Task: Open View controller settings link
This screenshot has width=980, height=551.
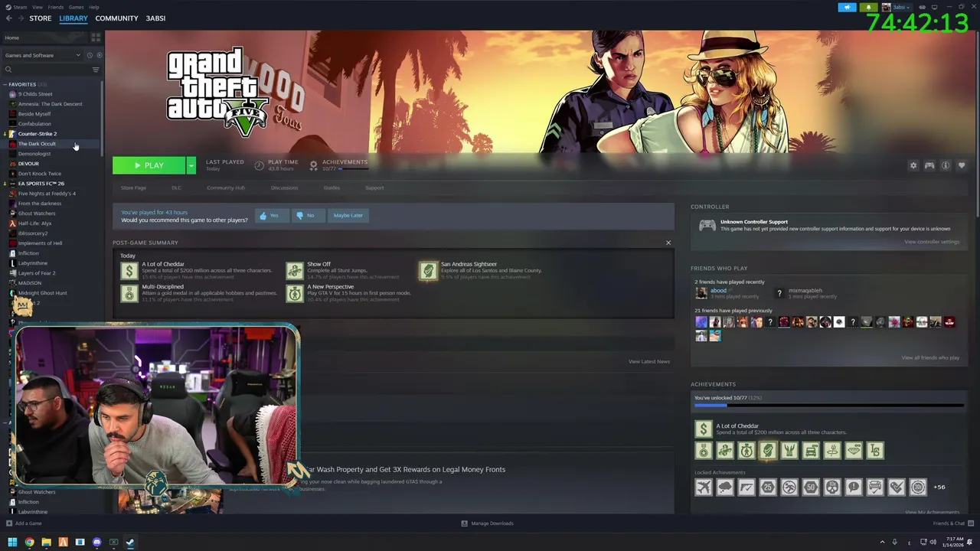Action: (x=932, y=242)
